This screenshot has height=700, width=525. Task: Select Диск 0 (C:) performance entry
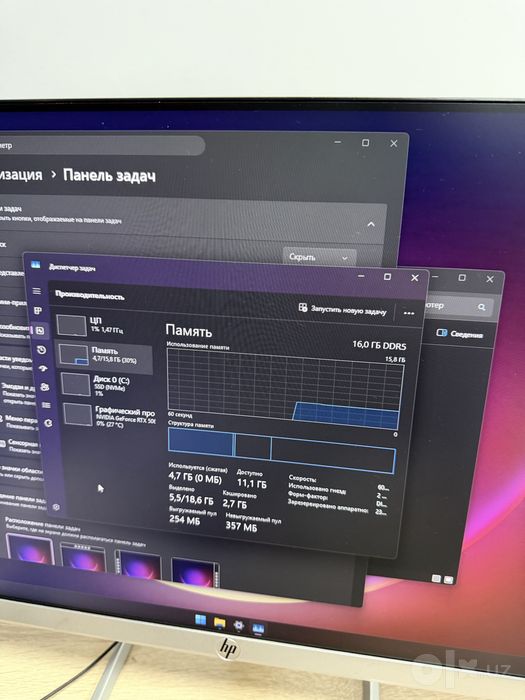coord(106,384)
